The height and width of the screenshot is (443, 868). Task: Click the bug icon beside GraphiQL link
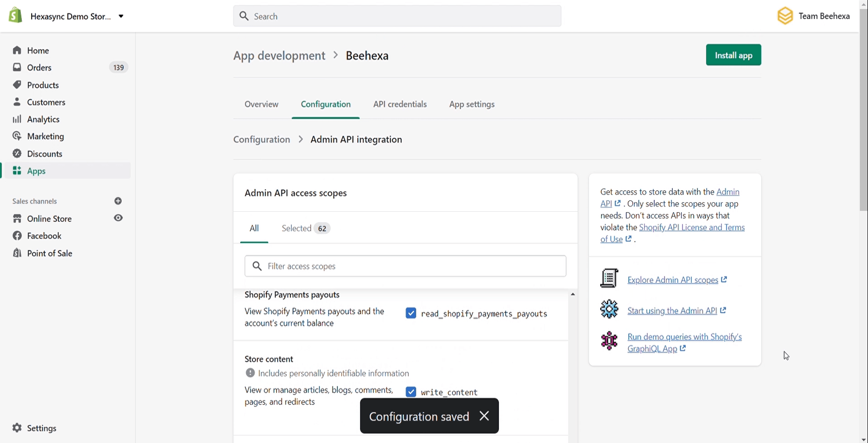coord(609,341)
